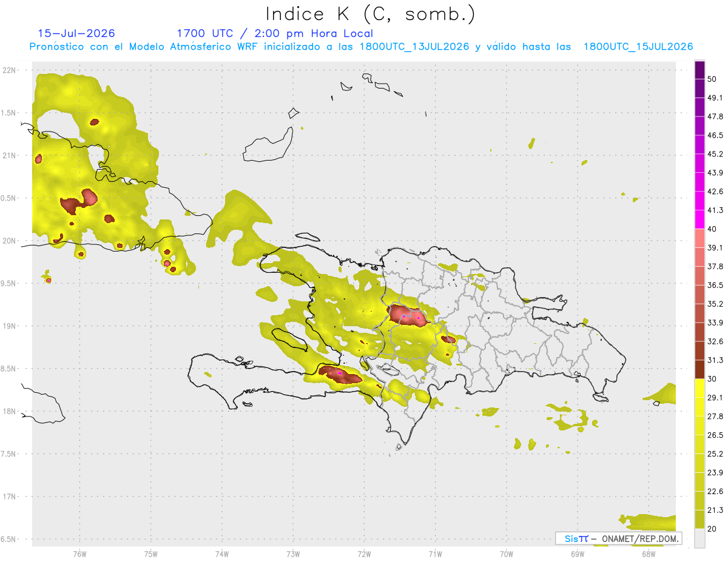Click the "Indice K (C, somb.)" title
728x562 pixels.
[x=370, y=13]
